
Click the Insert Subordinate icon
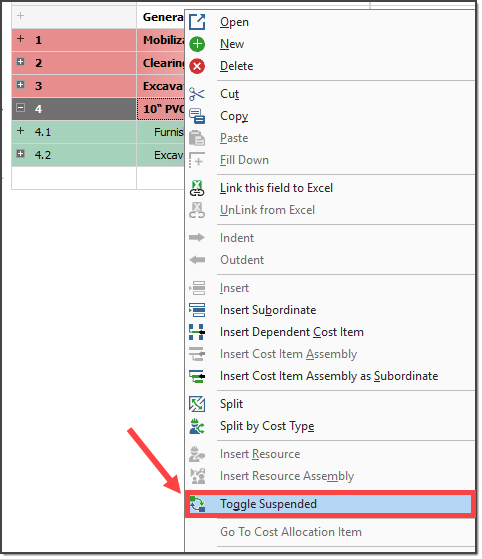pos(197,310)
